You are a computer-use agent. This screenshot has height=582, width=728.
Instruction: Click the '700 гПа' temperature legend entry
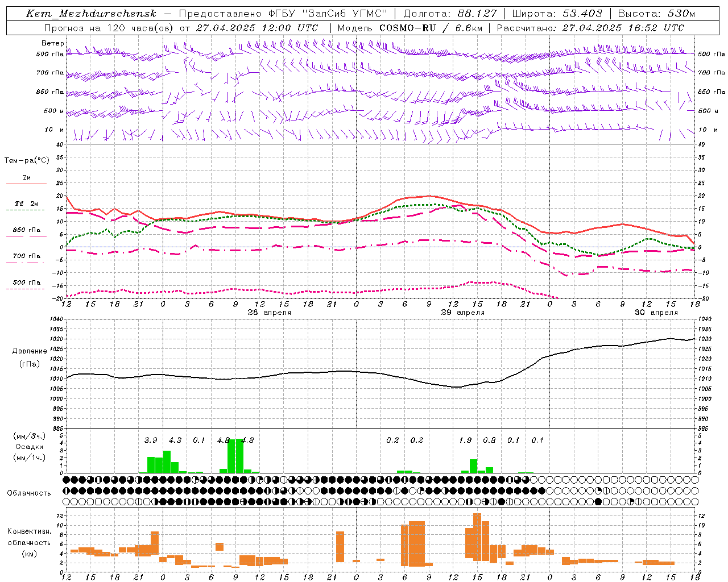pyautogui.click(x=26, y=256)
